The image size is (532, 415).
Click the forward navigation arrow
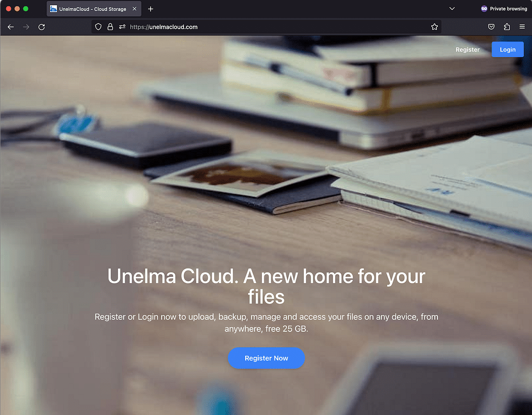click(x=26, y=27)
